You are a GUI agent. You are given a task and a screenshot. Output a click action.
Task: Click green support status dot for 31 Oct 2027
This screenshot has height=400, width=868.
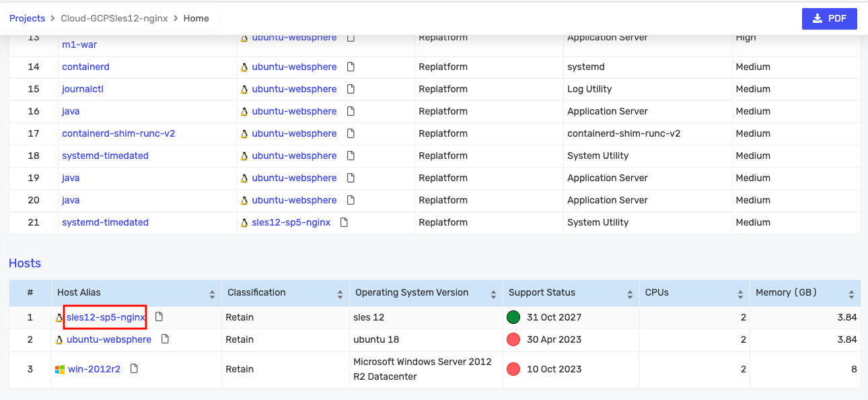[513, 317]
